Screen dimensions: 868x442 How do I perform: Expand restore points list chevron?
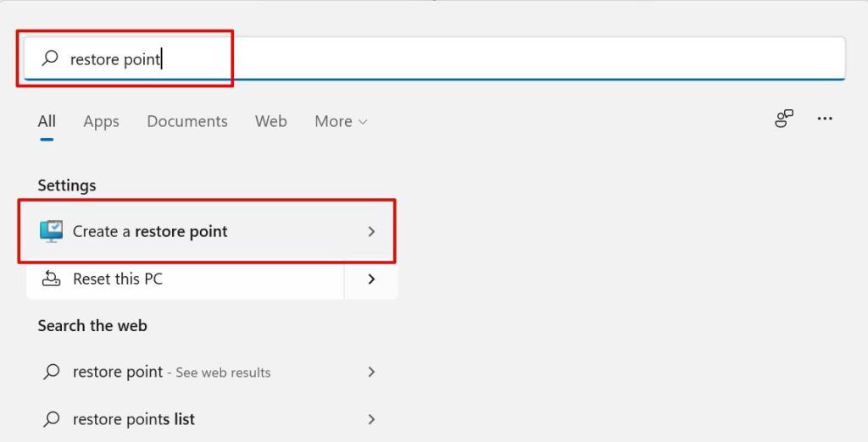click(371, 420)
